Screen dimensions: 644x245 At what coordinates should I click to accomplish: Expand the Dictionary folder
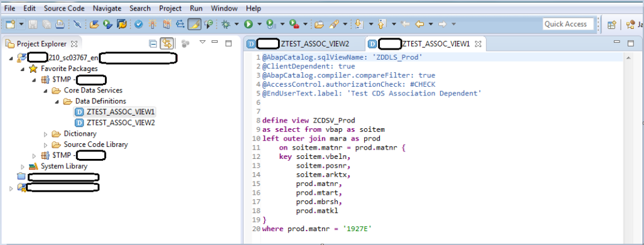pyautogui.click(x=45, y=134)
